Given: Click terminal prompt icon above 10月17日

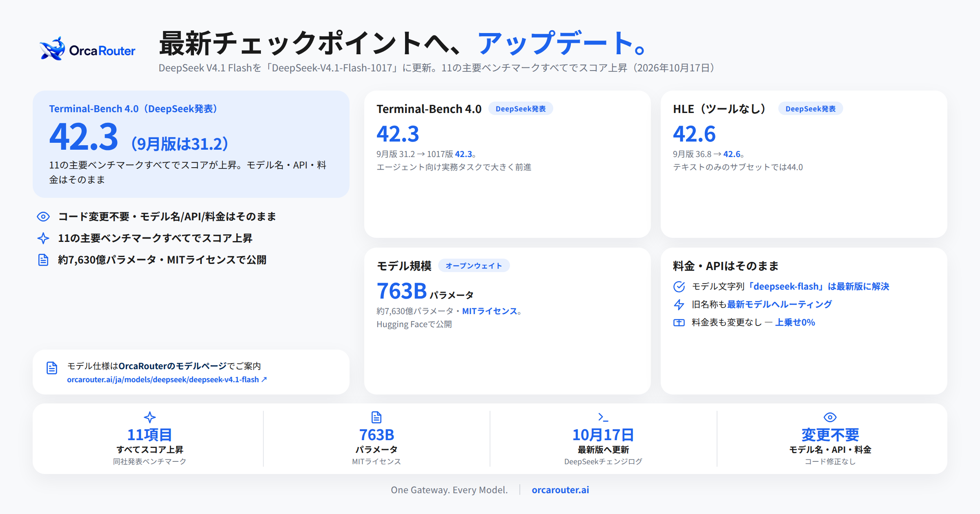Looking at the screenshot, I should pyautogui.click(x=603, y=417).
